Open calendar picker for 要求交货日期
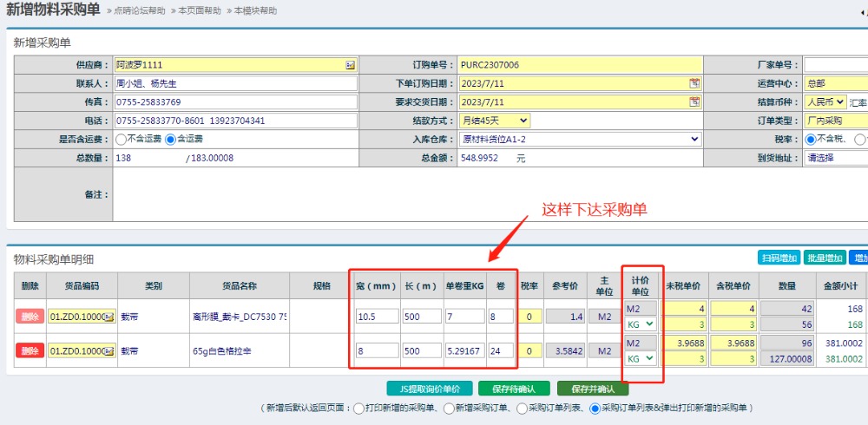This screenshot has height=425, width=868. click(694, 102)
